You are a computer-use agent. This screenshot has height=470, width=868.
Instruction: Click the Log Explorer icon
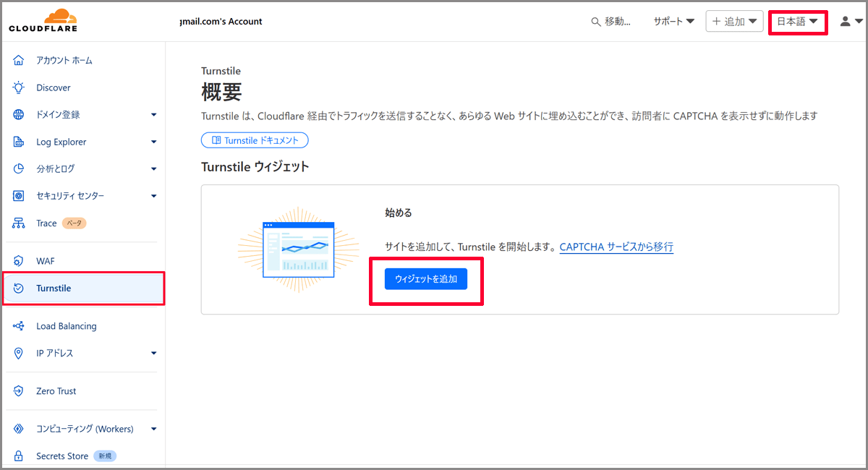coord(19,142)
